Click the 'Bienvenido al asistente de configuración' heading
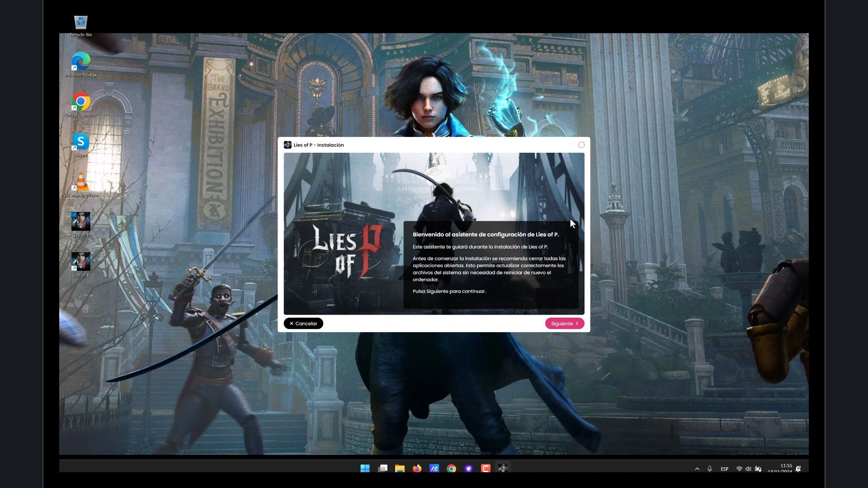The height and width of the screenshot is (488, 868). pyautogui.click(x=486, y=235)
